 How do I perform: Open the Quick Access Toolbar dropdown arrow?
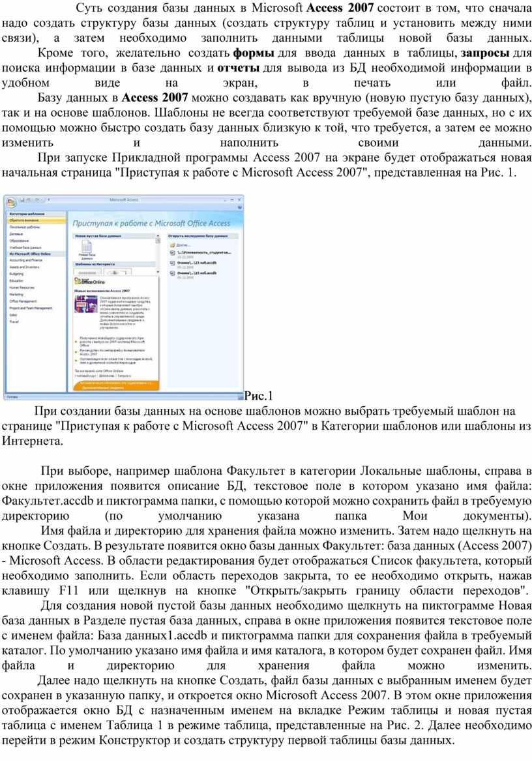tap(48, 200)
